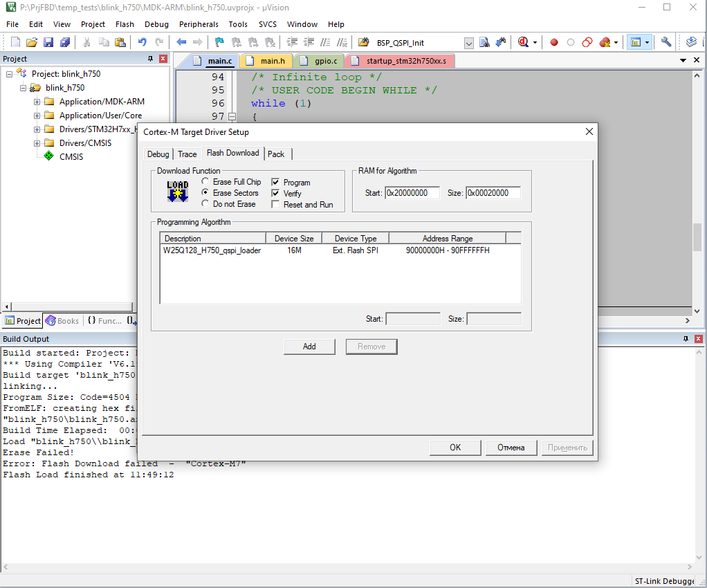Enable the Erase Full Chip option
The image size is (707, 588).
pos(205,182)
